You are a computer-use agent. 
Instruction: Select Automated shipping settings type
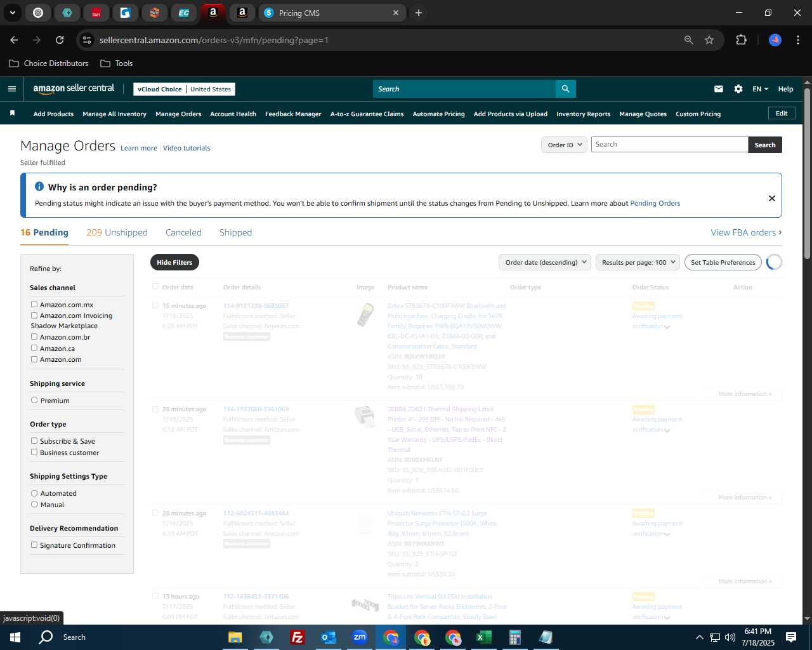pyautogui.click(x=34, y=493)
